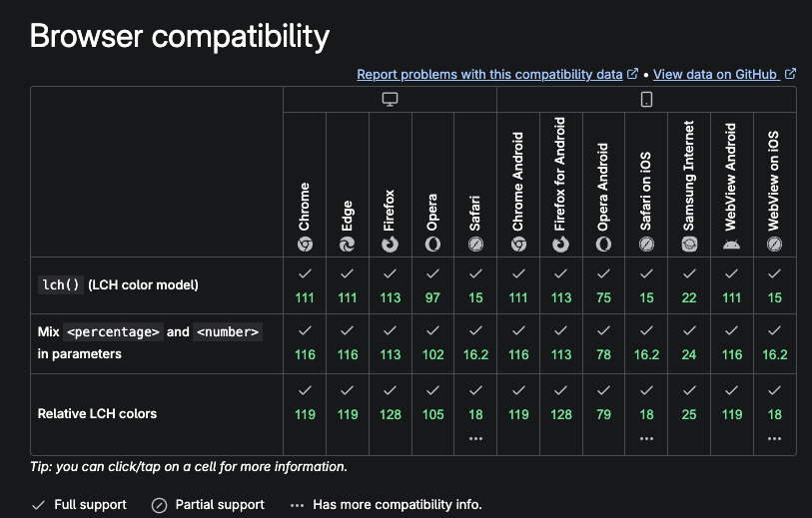Image resolution: width=812 pixels, height=518 pixels.
Task: Select Chrome 111 cell for lch() row
Action: tap(305, 285)
